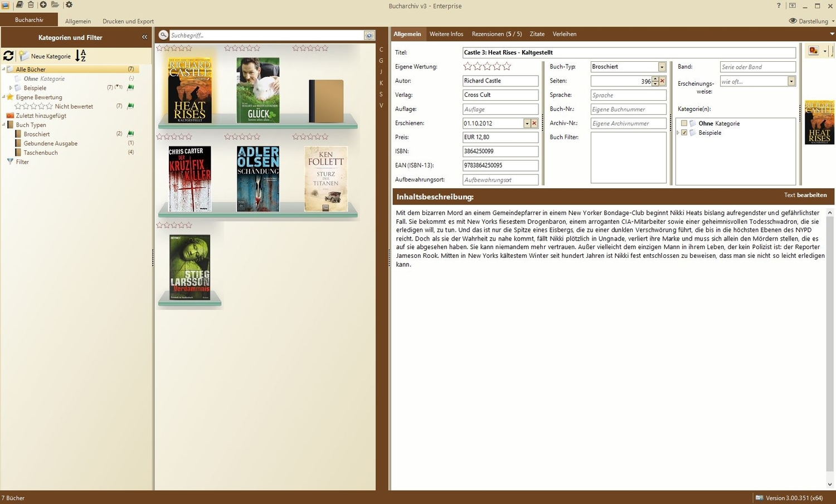This screenshot has width=836, height=504.
Task: Rate Stieg Larsson Verdammnis with first star
Action: [x=160, y=225]
